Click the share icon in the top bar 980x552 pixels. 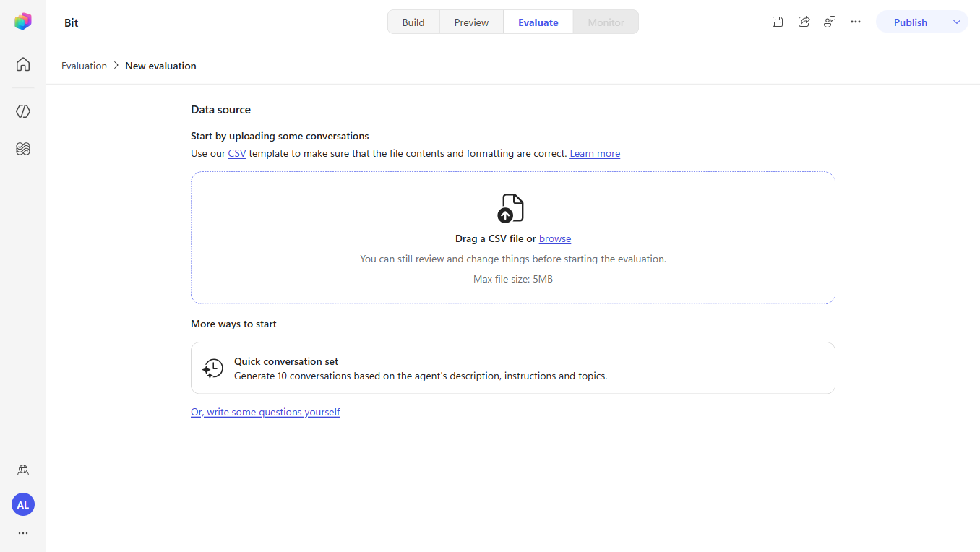[x=804, y=22]
